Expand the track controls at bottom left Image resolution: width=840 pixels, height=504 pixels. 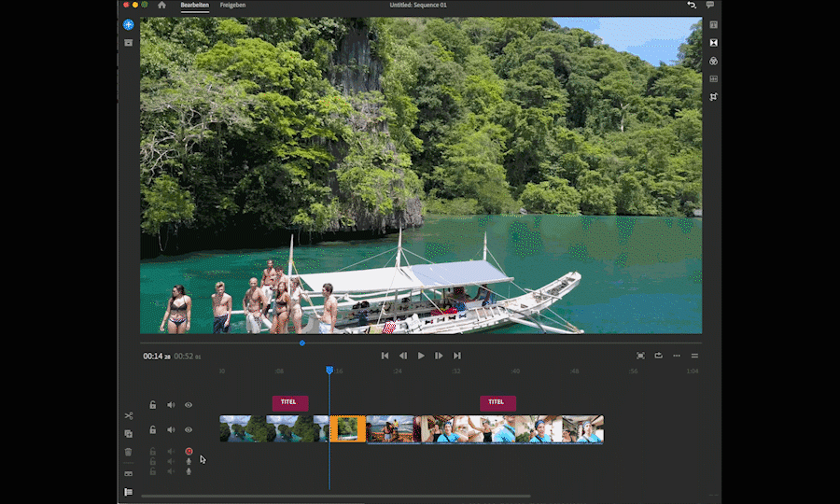[x=128, y=492]
